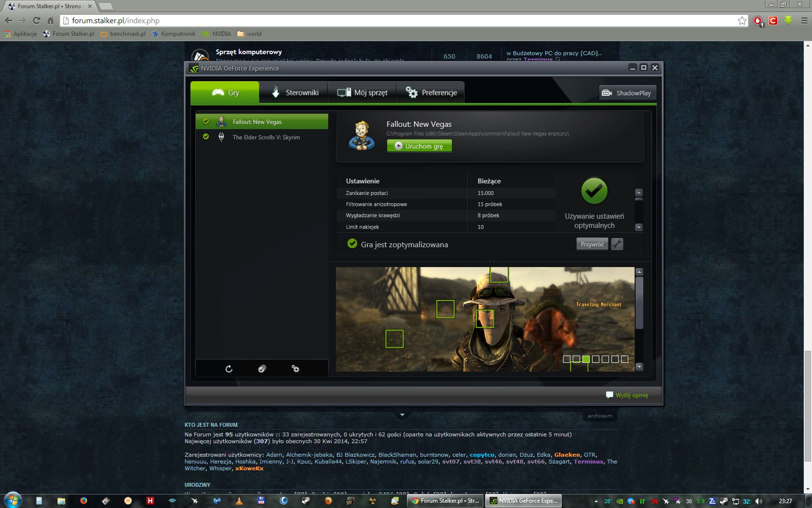Open the Windows Start menu
This screenshot has height=508, width=812.
coord(13,500)
